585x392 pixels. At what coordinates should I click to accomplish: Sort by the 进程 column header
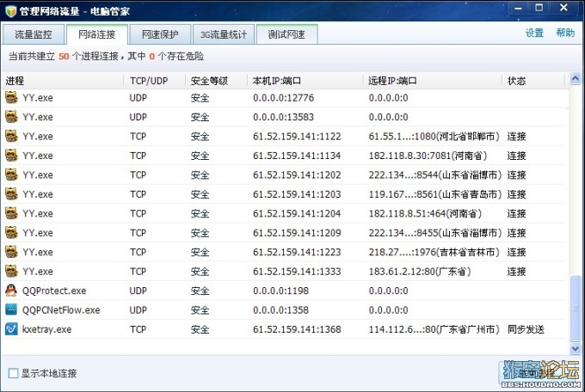(x=63, y=81)
